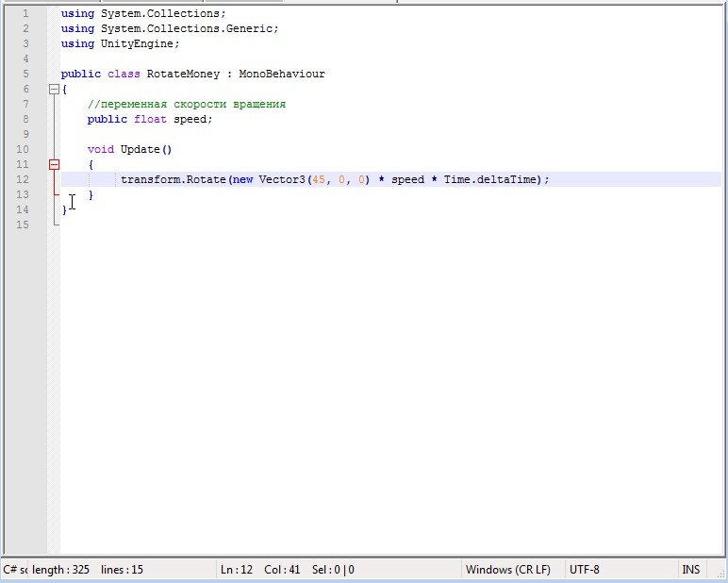
Task: Click the 'speed' multiplier on line 12
Action: (407, 180)
